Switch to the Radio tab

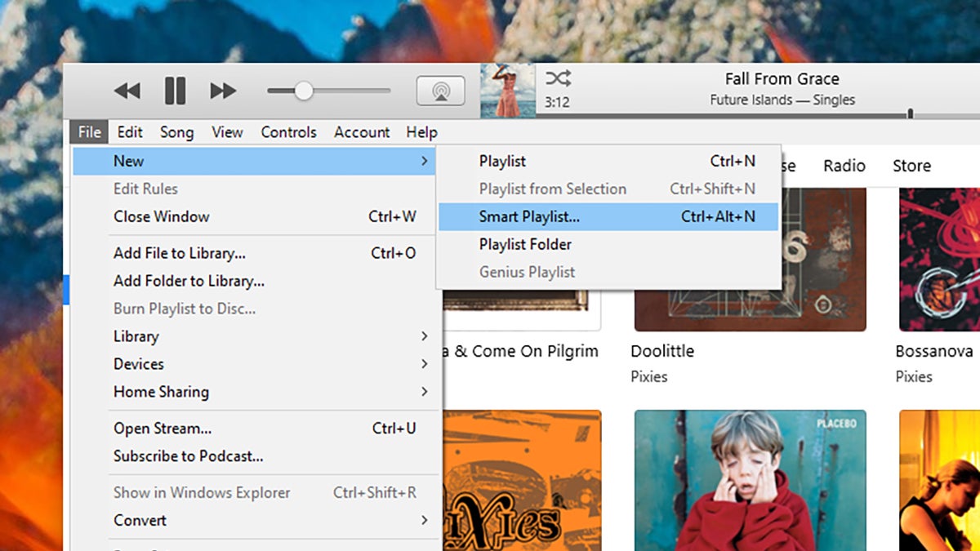coord(844,166)
